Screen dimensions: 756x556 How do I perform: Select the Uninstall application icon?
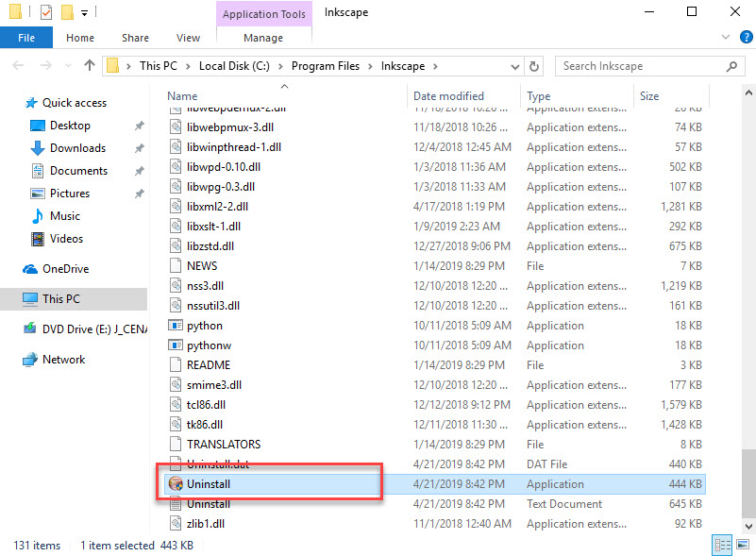tap(176, 483)
